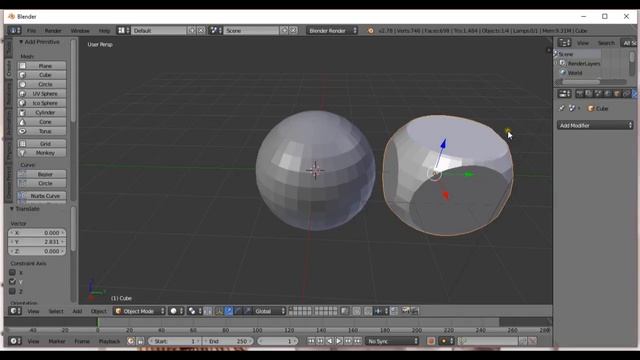Open the Render menu
The width and height of the screenshot is (640, 360).
[53, 31]
